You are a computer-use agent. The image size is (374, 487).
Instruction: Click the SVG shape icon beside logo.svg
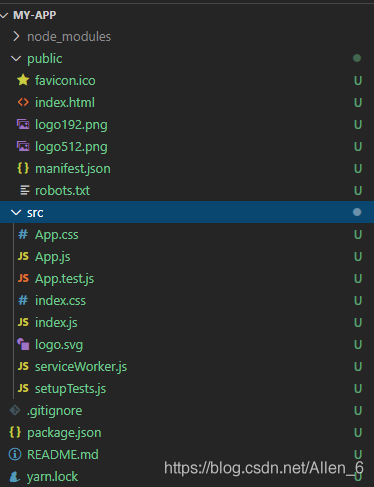click(23, 344)
